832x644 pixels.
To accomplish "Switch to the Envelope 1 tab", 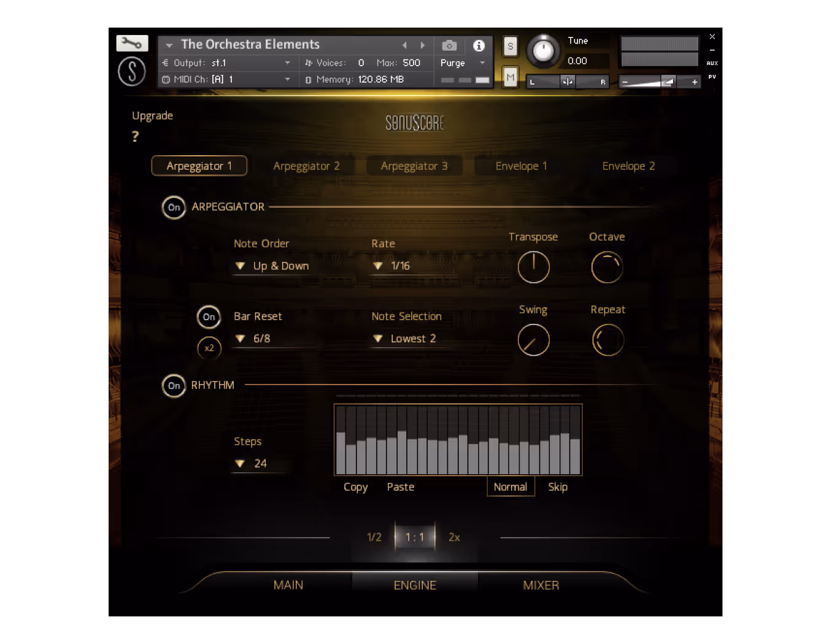I will tap(521, 166).
